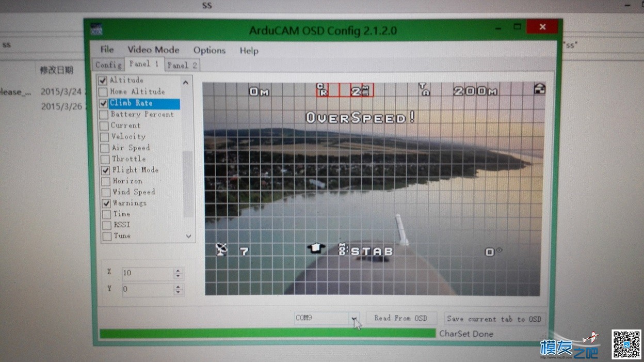Select the OverSpeed! warning text in preview
This screenshot has width=644, height=362.
(x=360, y=118)
